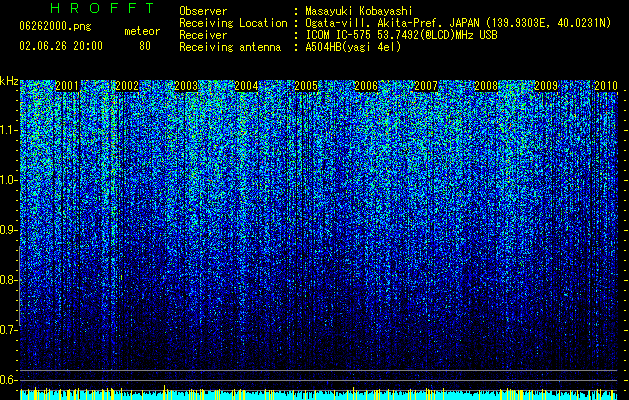Click the 0.8 frequency axis label
The image size is (629, 400).
tap(8, 280)
